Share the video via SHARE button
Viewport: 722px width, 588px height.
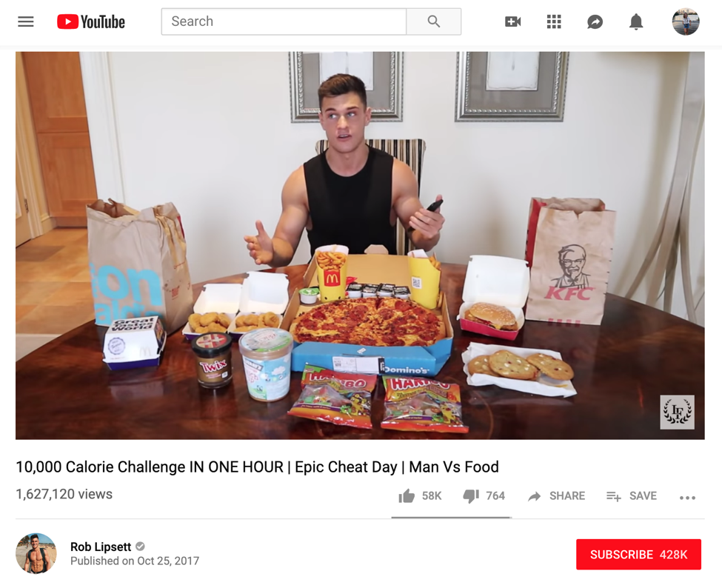point(556,496)
